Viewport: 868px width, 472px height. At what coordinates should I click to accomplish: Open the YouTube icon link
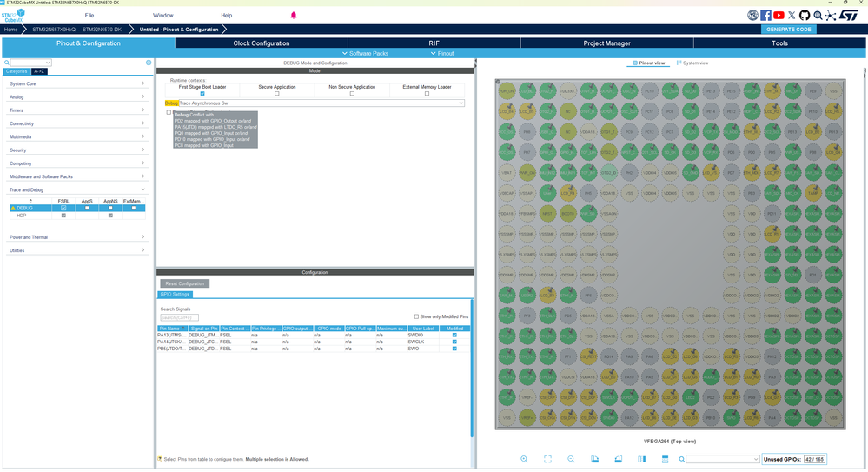tap(779, 16)
